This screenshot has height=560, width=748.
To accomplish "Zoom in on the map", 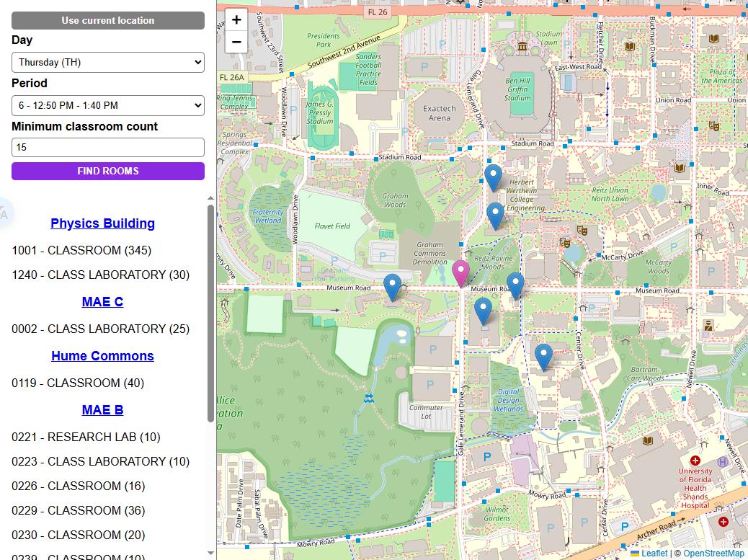I will tap(236, 19).
